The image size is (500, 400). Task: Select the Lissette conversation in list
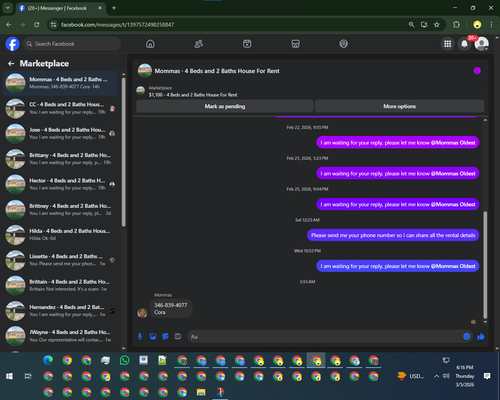click(61, 260)
